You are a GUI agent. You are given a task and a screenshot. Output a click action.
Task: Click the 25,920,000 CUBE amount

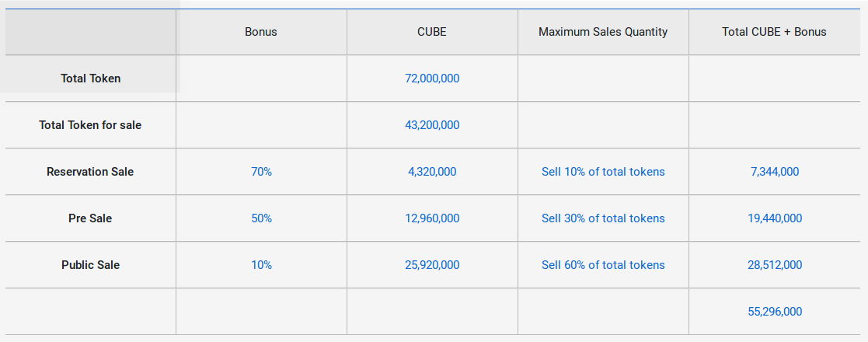point(432,265)
